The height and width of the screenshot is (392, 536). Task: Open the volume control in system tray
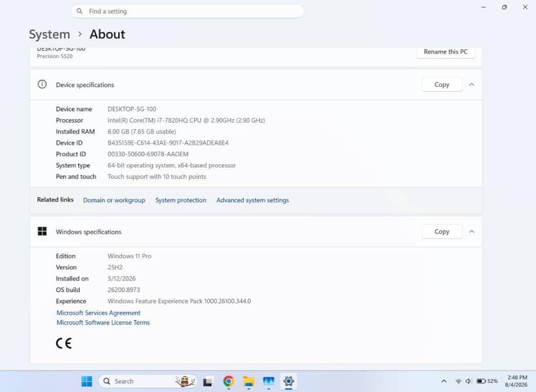coord(468,381)
